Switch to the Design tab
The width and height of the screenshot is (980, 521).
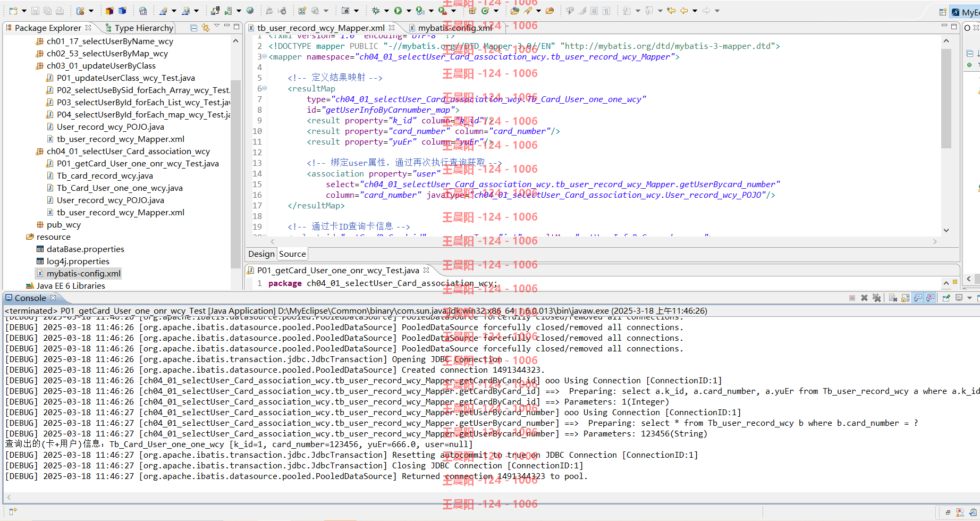pos(261,254)
